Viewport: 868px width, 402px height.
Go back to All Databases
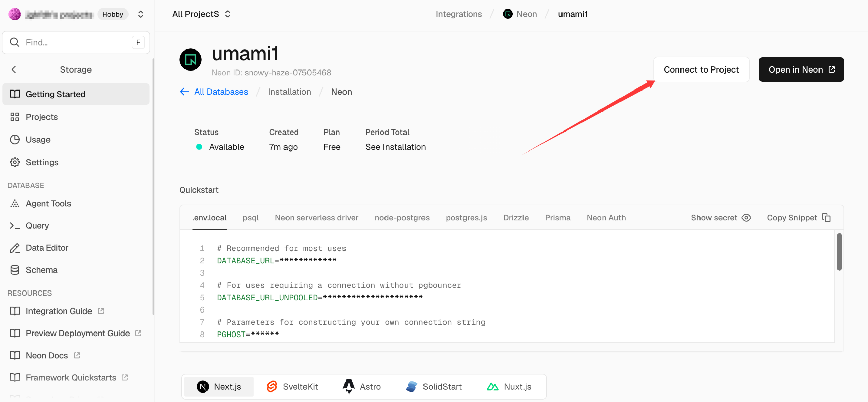214,92
